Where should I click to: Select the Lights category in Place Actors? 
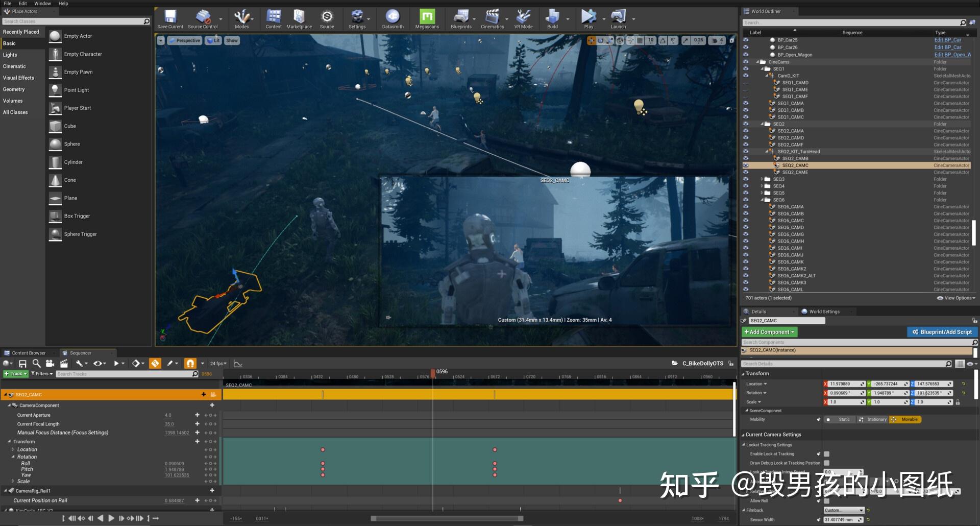pos(10,55)
